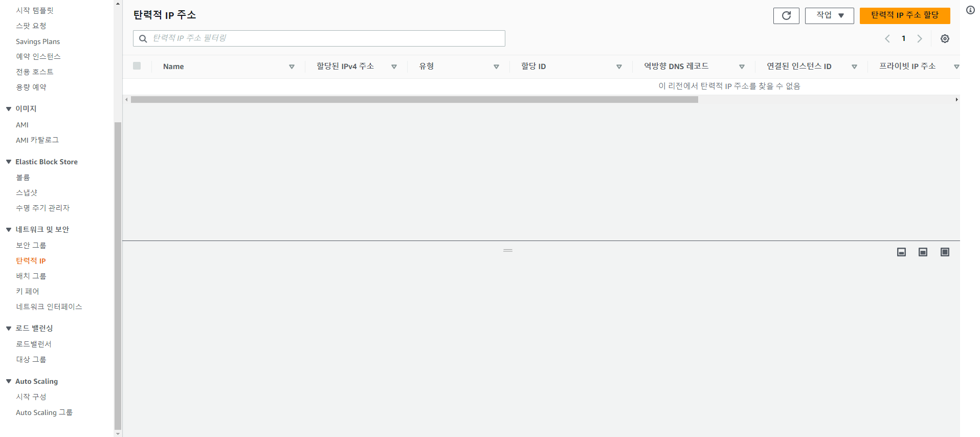Open 시작 구성 in sidebar
This screenshot has height=437, width=980.
point(31,397)
